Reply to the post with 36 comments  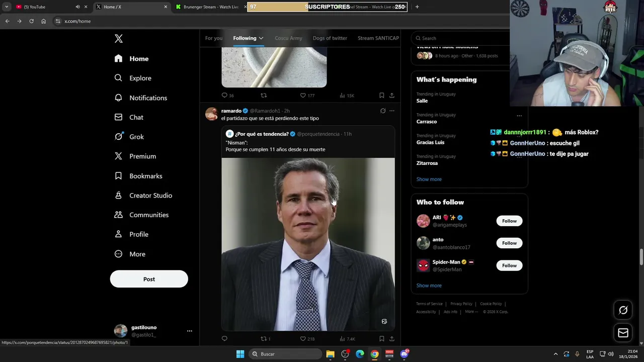coord(224,96)
